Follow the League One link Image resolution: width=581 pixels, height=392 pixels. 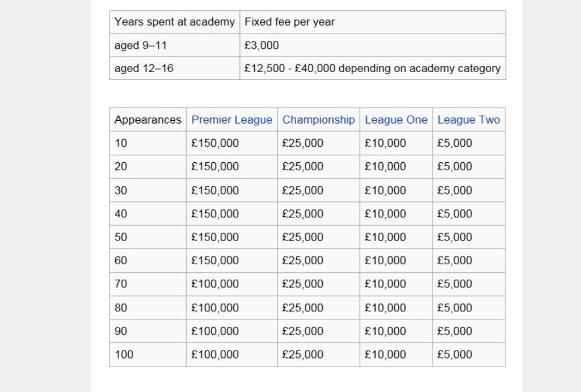[396, 120]
